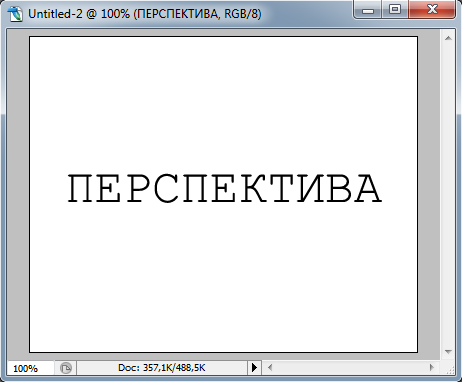Click the ПЕРСПЕКТИВА text on canvas
462x382 pixels.
[225, 188]
